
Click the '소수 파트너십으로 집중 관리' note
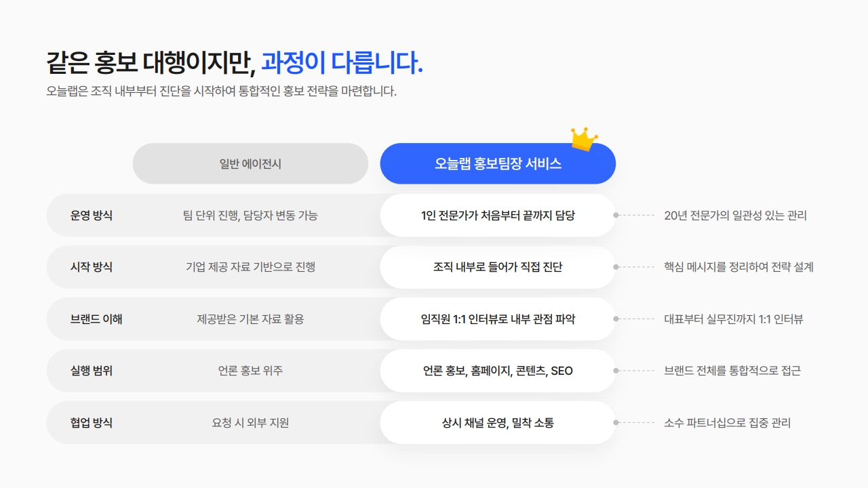727,423
